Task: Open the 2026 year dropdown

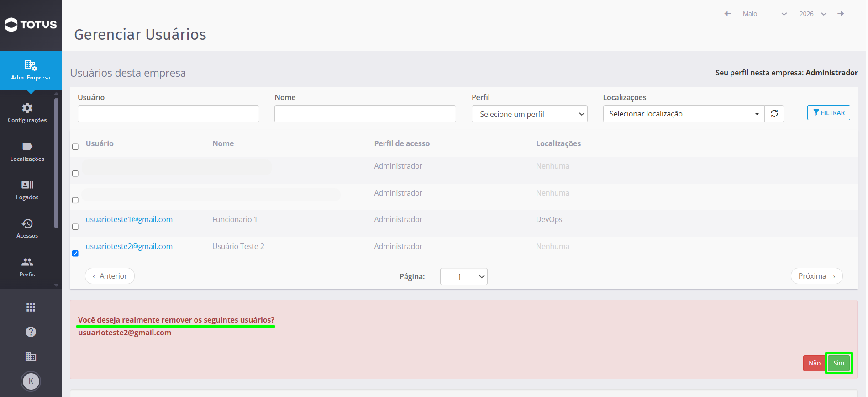Action: click(813, 14)
